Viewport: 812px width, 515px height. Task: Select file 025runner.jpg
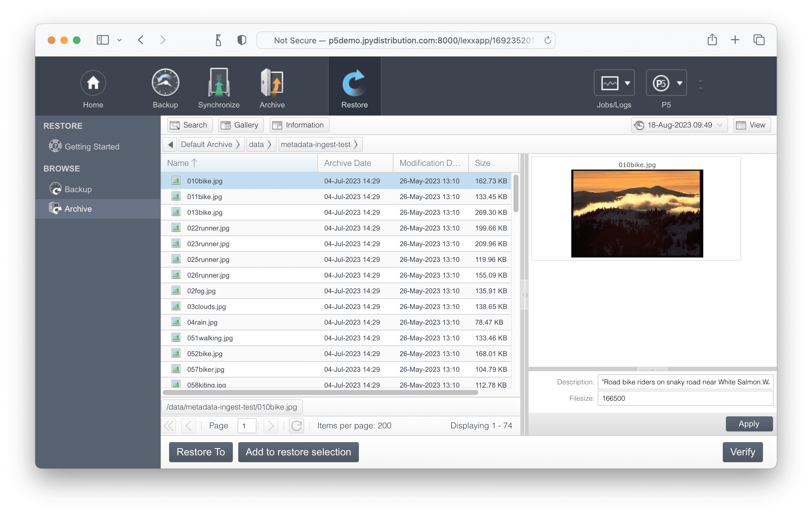tap(336, 259)
